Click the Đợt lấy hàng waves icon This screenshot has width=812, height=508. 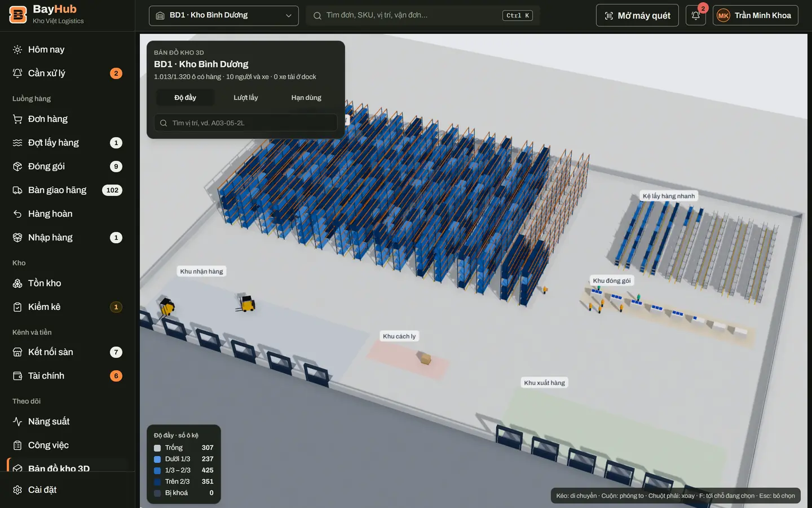pos(17,143)
